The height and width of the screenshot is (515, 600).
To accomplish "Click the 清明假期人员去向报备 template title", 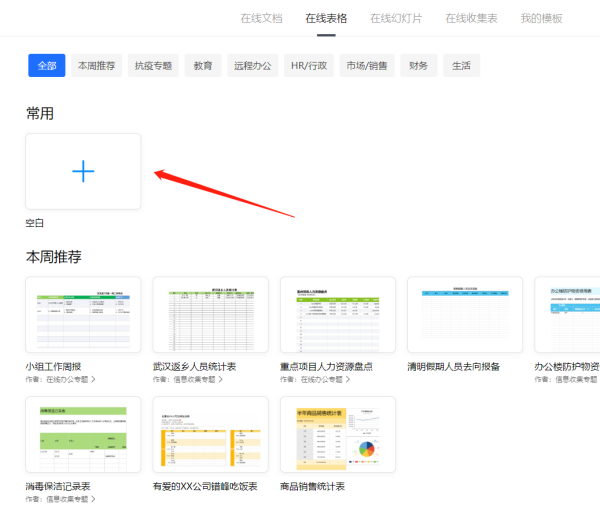I will 453,367.
